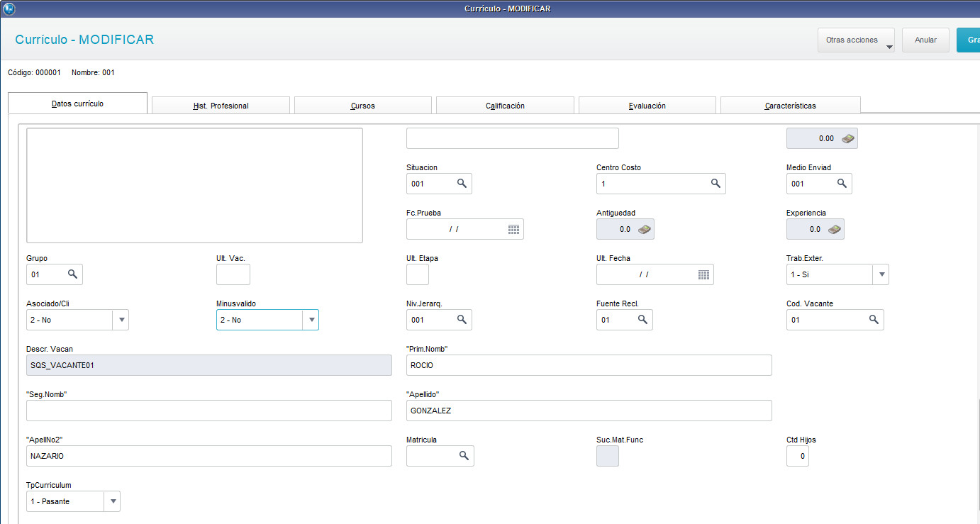Viewport: 980px width, 524px height.
Task: Open Grupo lookup magnifier
Action: tap(72, 274)
